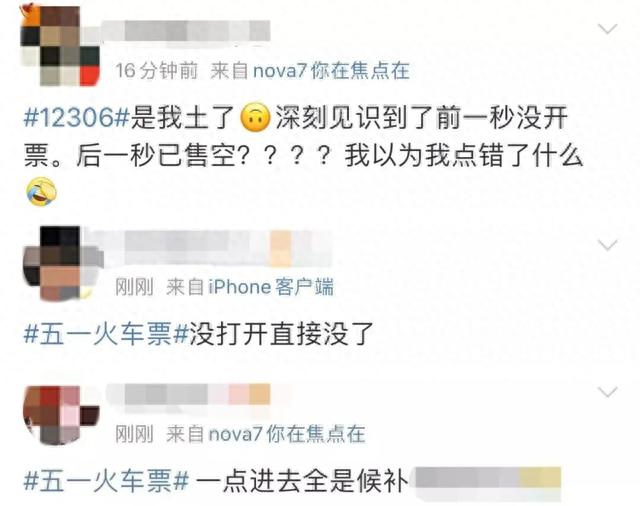Image resolution: width=640 pixels, height=506 pixels.
Task: Open the dropdown arrow on the iPhone客户端 post
Action: [607, 245]
